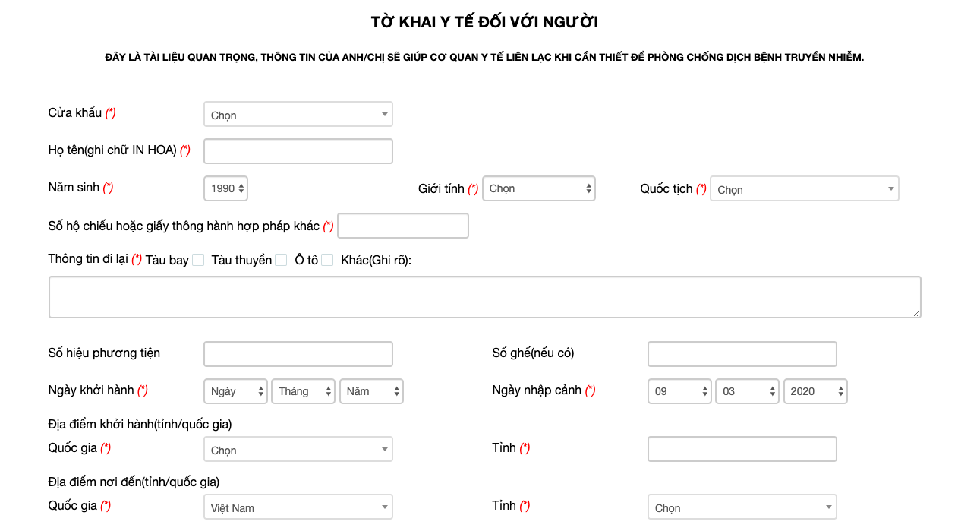Open the Năm sinh year dropdown showing 1990
Screen dimensions: 980x528
click(225, 188)
